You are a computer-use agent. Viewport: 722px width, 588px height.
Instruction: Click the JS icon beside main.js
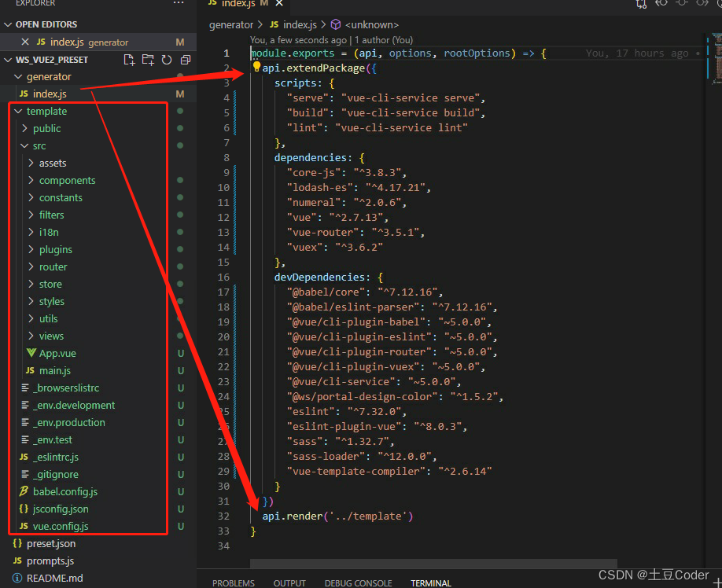point(30,370)
